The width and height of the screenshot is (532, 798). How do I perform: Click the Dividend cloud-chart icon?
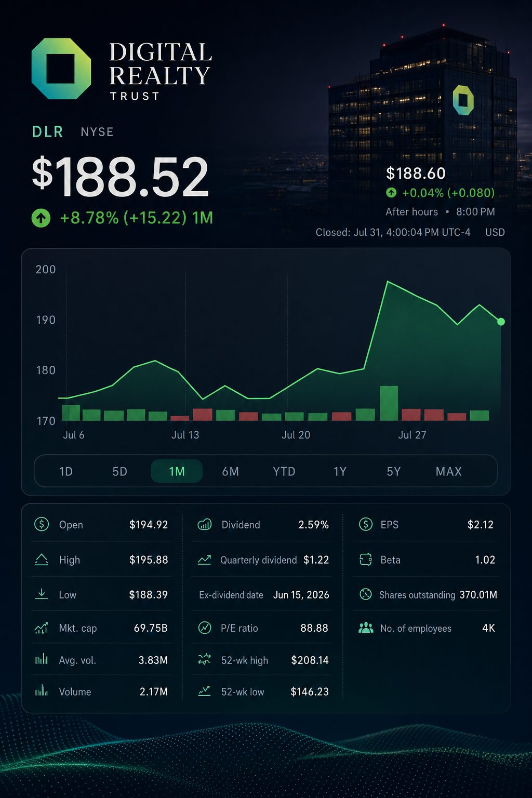pos(205,525)
